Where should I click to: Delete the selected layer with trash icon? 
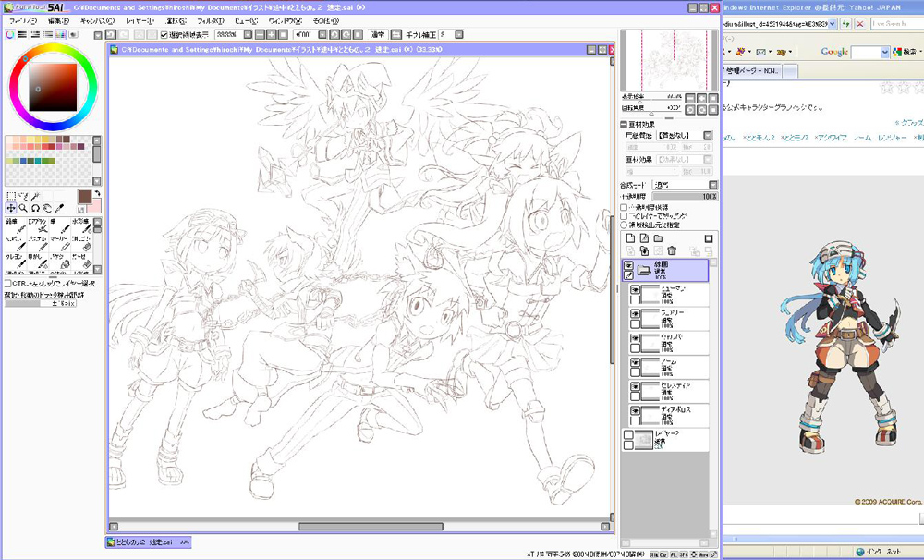[x=672, y=251]
